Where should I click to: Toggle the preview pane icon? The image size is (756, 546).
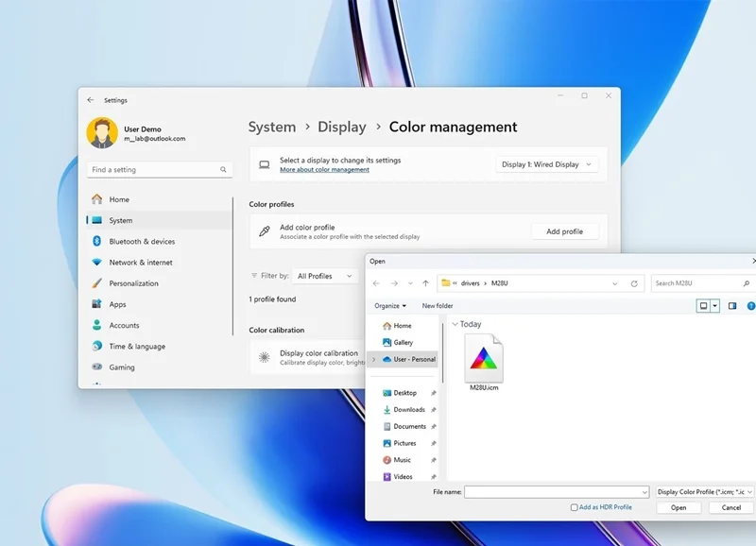tap(732, 305)
